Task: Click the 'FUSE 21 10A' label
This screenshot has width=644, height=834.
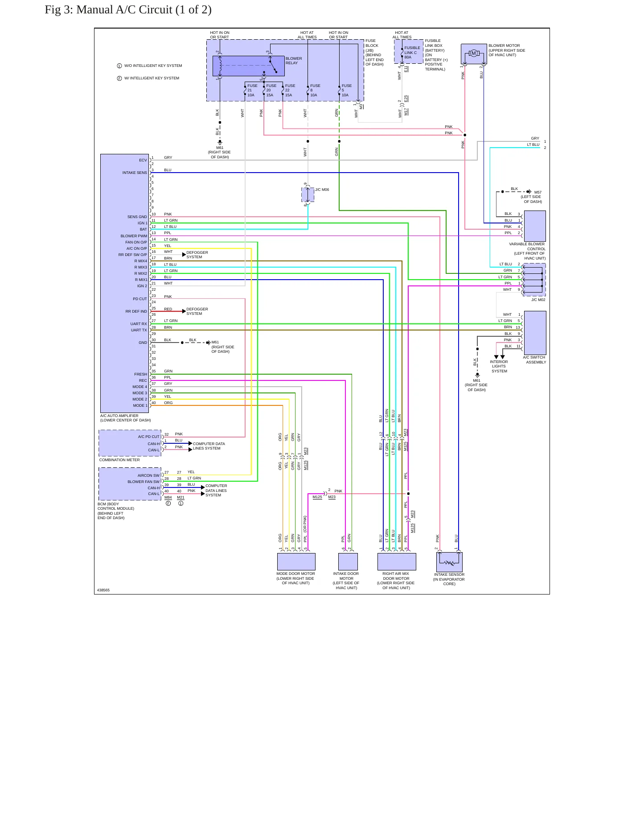Action: click(252, 91)
